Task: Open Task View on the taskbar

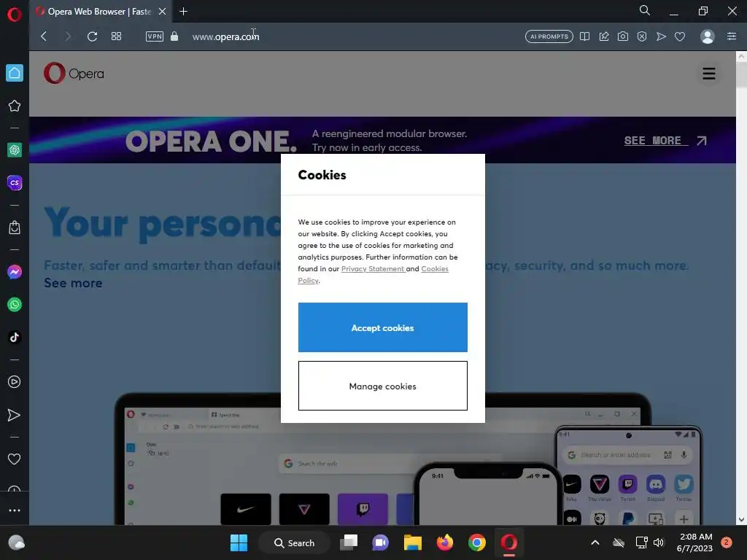Action: [x=349, y=542]
